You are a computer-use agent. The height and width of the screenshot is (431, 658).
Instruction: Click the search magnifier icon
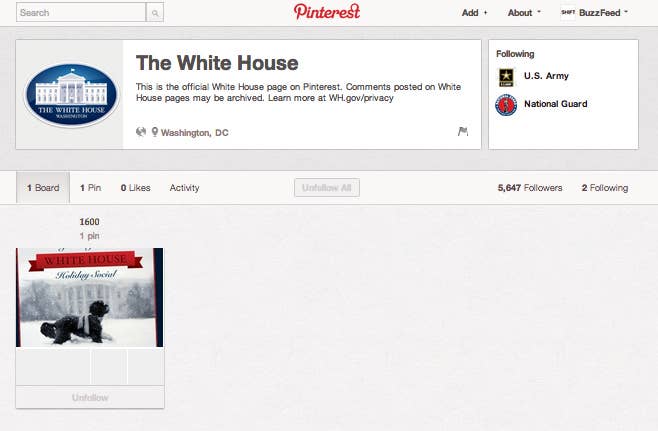point(155,13)
